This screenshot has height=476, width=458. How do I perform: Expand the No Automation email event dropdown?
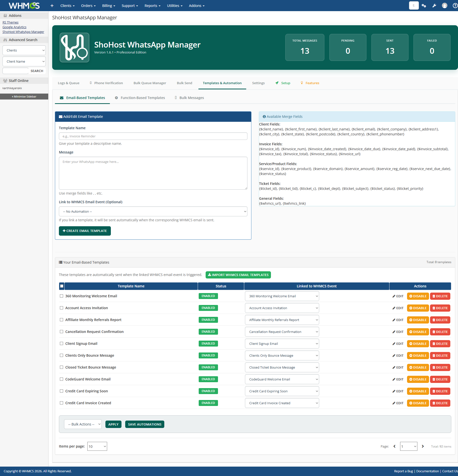tap(153, 211)
